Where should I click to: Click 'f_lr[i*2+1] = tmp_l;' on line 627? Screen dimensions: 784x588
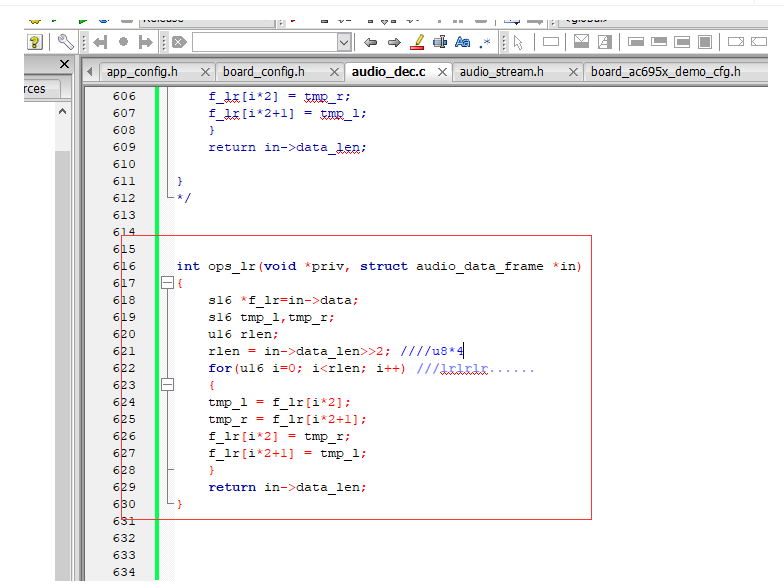(287, 453)
